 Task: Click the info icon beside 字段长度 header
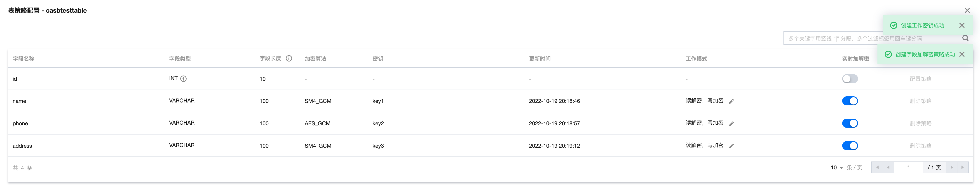(289, 59)
